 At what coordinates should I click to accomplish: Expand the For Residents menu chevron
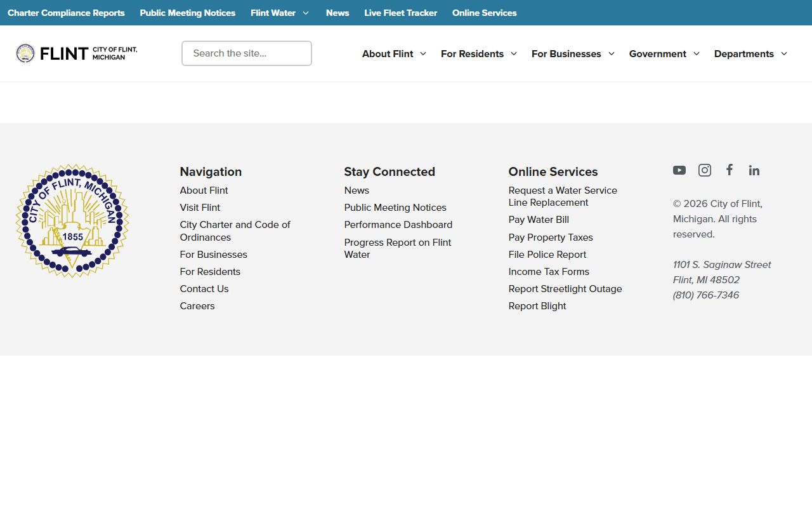click(x=514, y=53)
